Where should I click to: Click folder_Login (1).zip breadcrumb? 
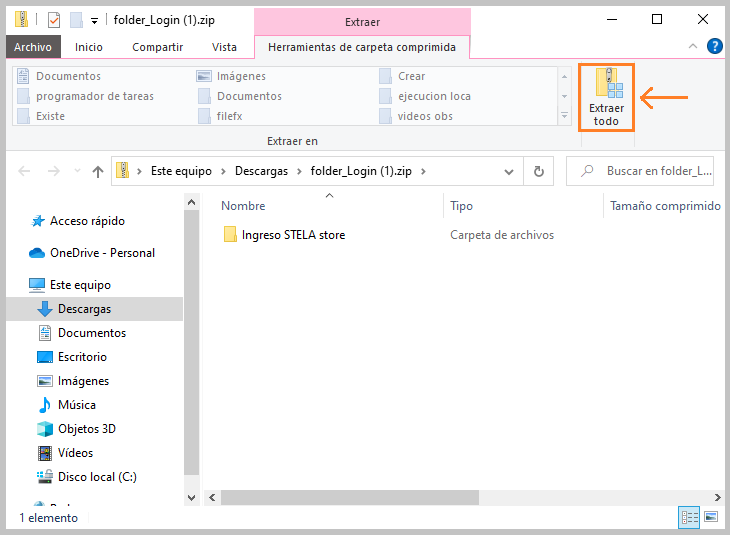[x=361, y=171]
